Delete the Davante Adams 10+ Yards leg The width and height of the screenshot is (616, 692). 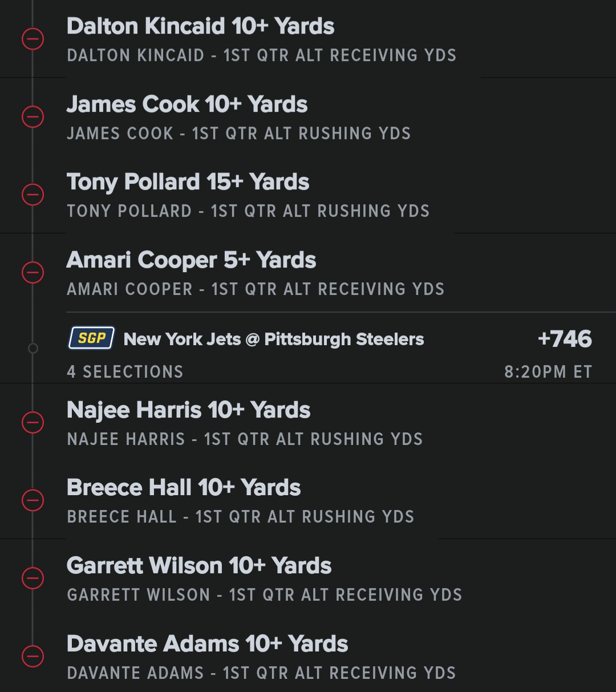(x=33, y=655)
